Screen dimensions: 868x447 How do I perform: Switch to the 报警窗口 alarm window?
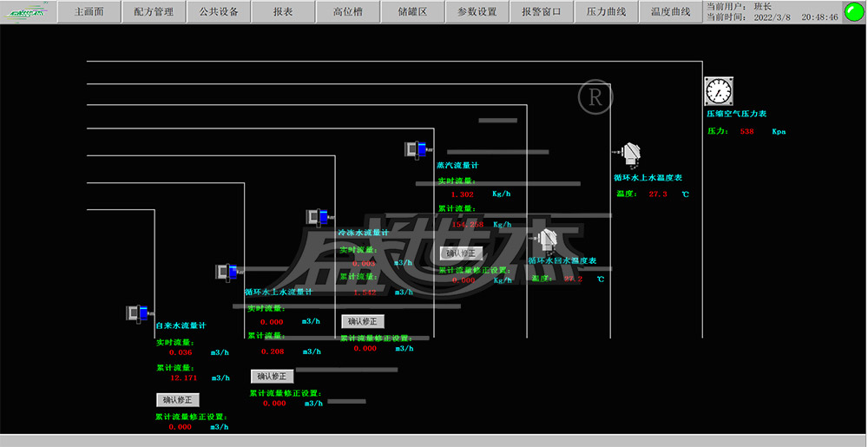542,12
